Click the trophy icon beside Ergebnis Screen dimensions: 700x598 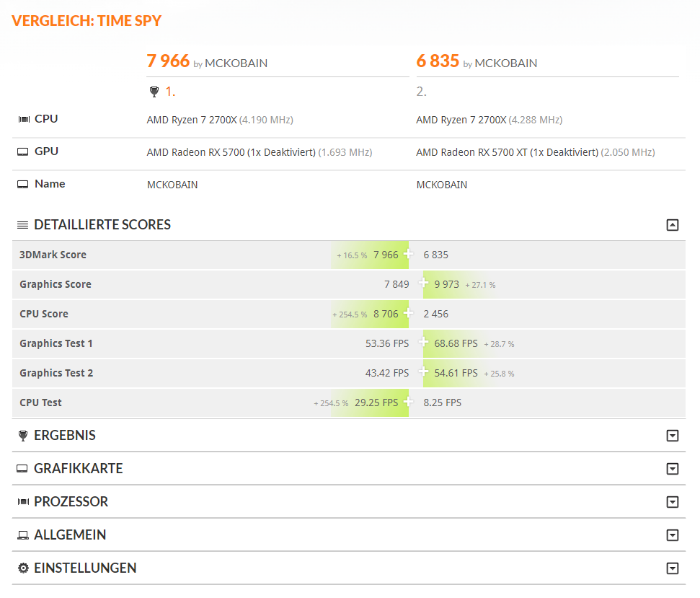(x=23, y=436)
